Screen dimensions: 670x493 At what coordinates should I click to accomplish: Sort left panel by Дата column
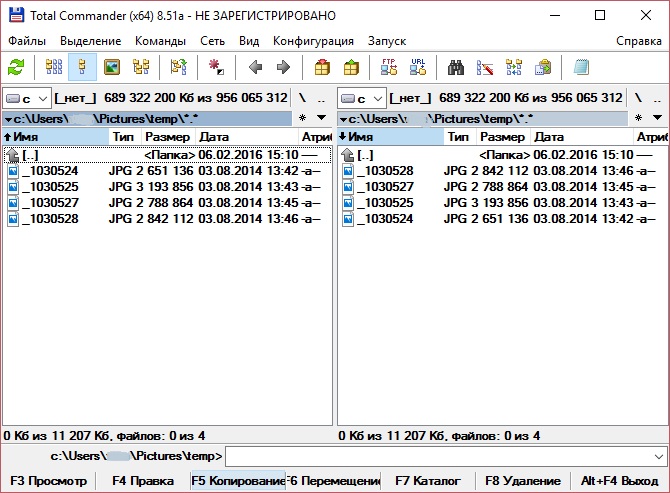247,137
